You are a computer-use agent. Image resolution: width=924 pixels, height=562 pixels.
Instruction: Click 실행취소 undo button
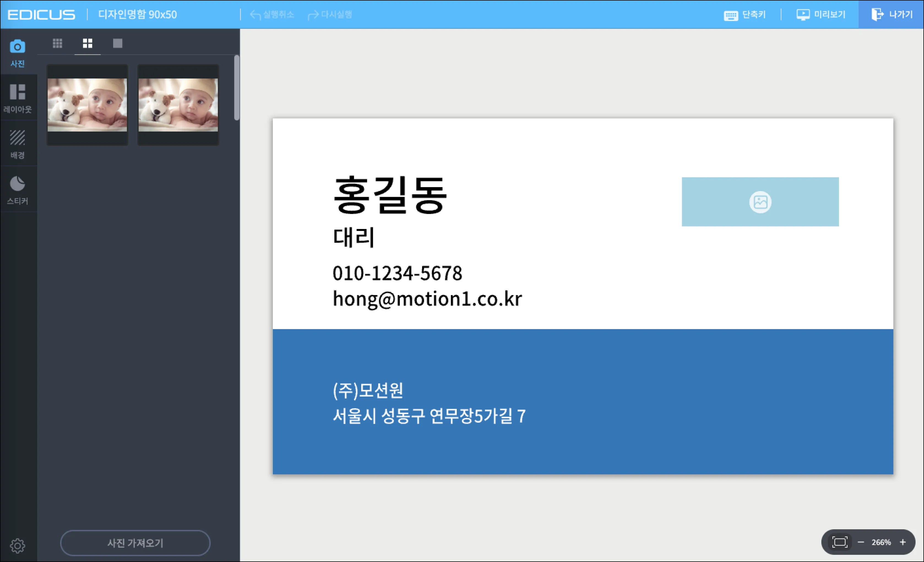click(x=272, y=15)
